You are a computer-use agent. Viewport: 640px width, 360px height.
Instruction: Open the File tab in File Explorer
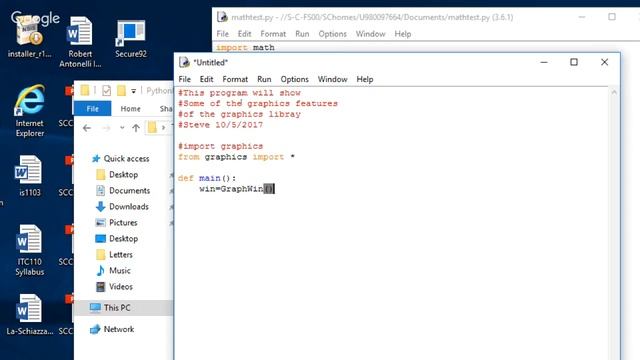pyautogui.click(x=92, y=109)
